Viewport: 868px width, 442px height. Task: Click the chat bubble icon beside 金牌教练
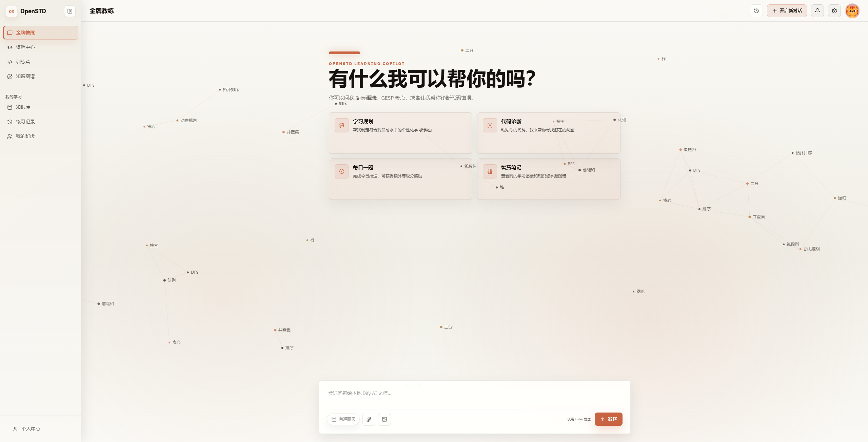(x=10, y=33)
